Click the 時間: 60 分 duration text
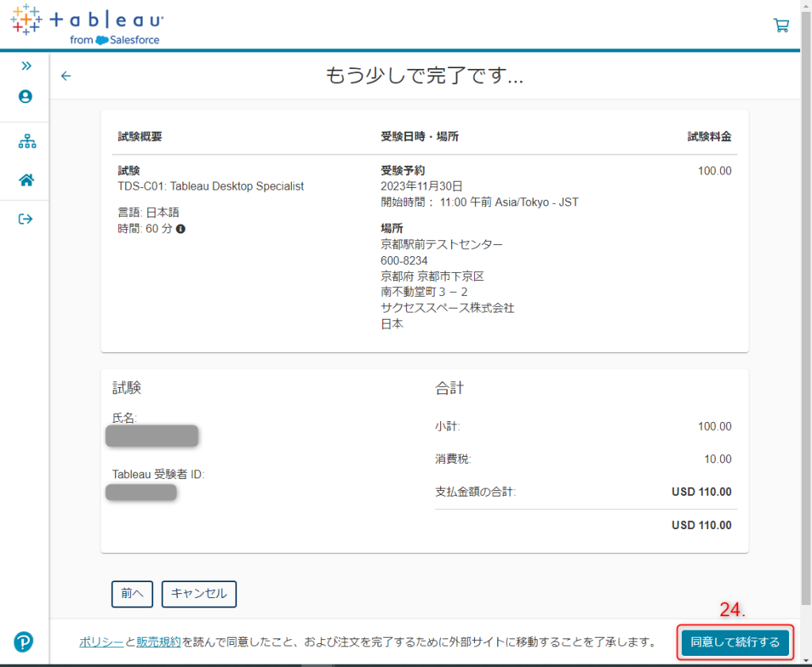Viewport: 812px width, 667px height. (145, 229)
